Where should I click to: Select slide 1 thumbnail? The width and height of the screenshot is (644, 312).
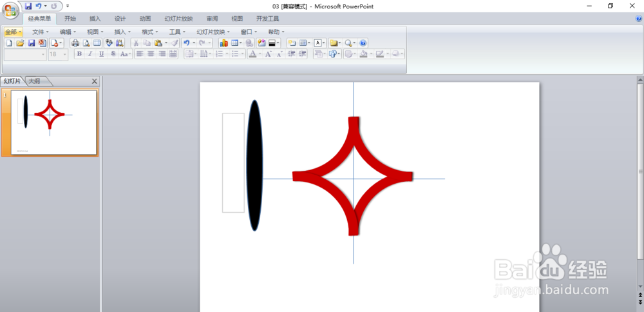[x=54, y=122]
